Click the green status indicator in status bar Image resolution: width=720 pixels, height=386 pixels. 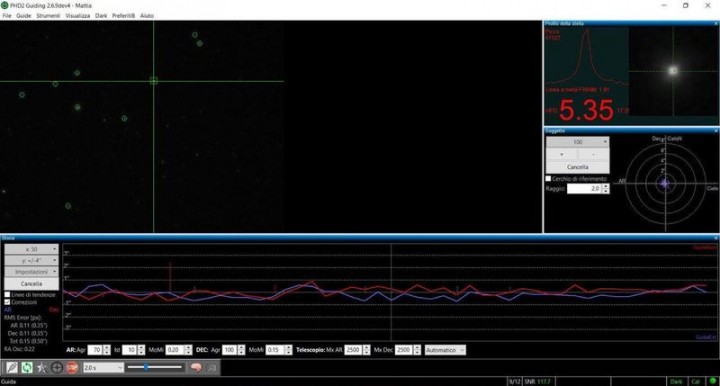tap(713, 381)
